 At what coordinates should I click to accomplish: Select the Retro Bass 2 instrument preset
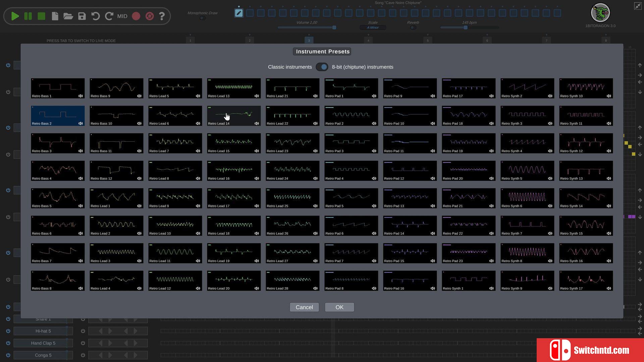(x=58, y=115)
